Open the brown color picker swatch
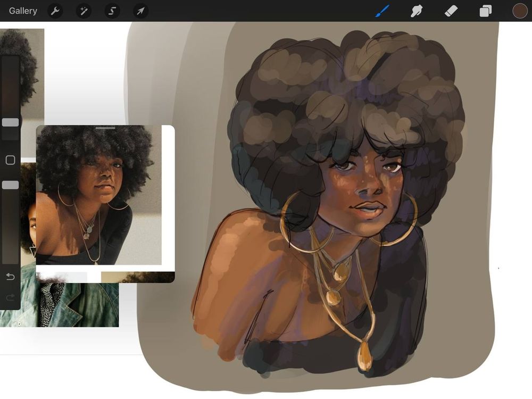532x399 pixels. point(520,11)
